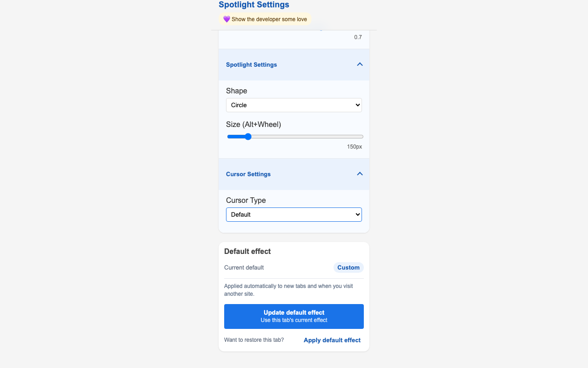
Task: Click the Update default effect button
Action: tap(294, 316)
